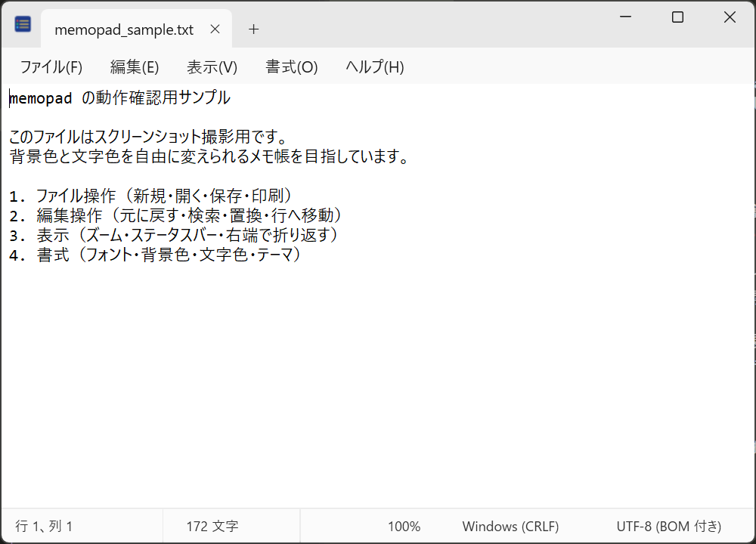Viewport: 756px width, 544px height.
Task: Click the line starting 背景色と文字色を自由に
Action: click(x=209, y=156)
